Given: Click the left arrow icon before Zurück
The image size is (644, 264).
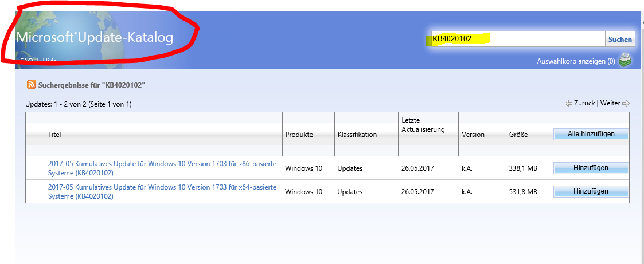Looking at the screenshot, I should pos(568,103).
